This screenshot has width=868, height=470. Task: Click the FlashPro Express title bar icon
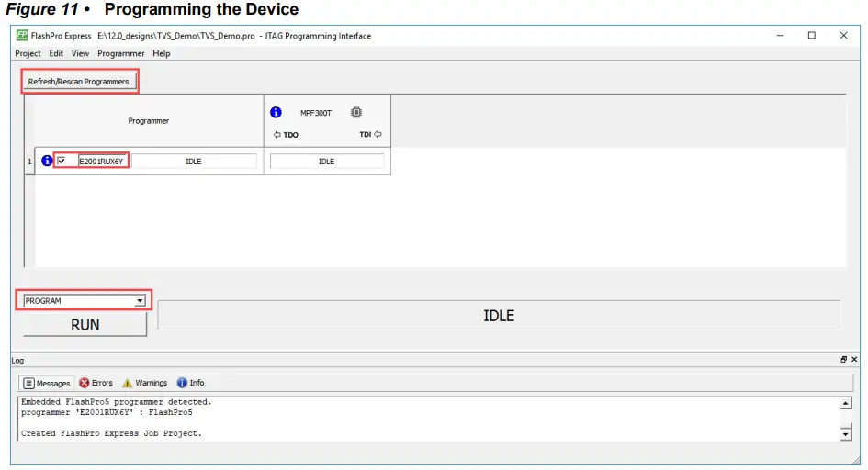click(x=22, y=36)
